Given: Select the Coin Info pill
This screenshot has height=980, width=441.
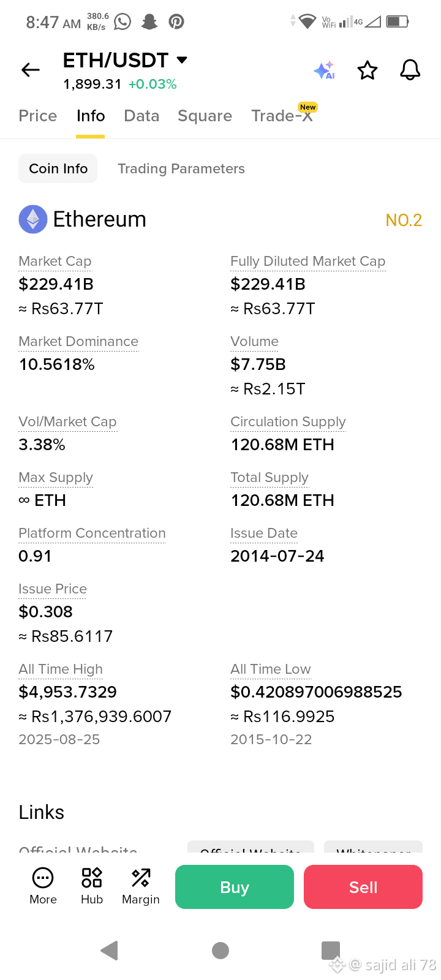Looking at the screenshot, I should [x=58, y=168].
